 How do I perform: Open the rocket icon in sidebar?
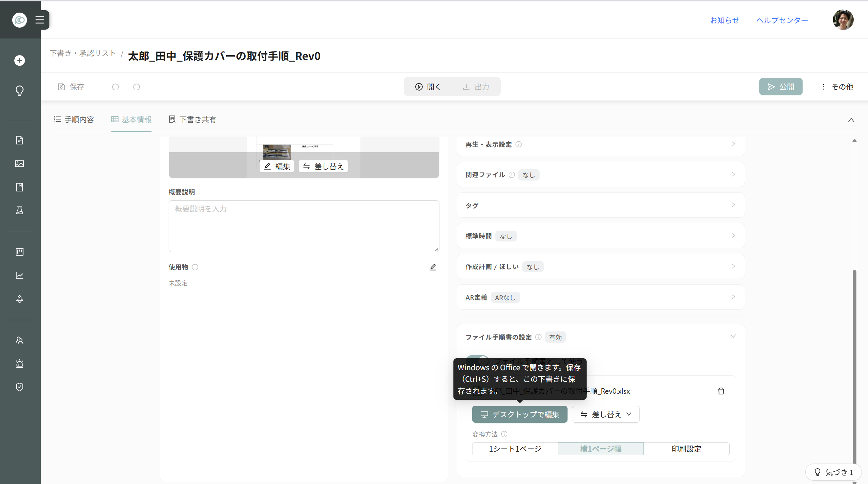point(20,299)
